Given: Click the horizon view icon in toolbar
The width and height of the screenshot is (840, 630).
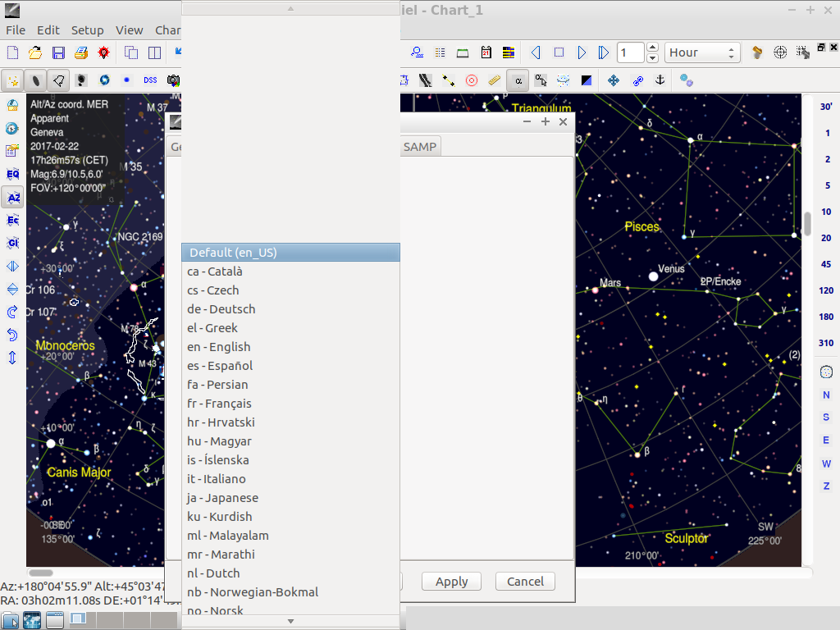Looking at the screenshot, I should click(463, 52).
